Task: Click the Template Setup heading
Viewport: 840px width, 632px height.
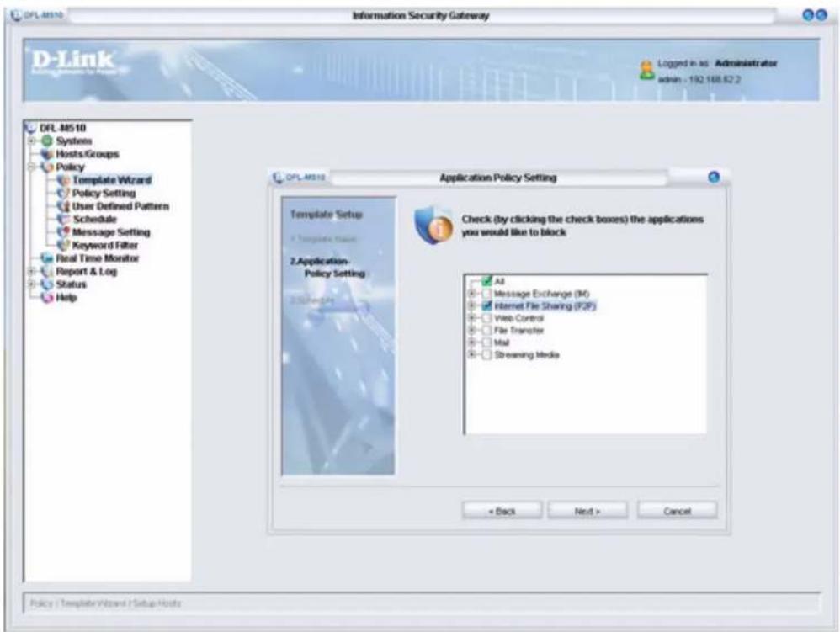Action: 327,215
